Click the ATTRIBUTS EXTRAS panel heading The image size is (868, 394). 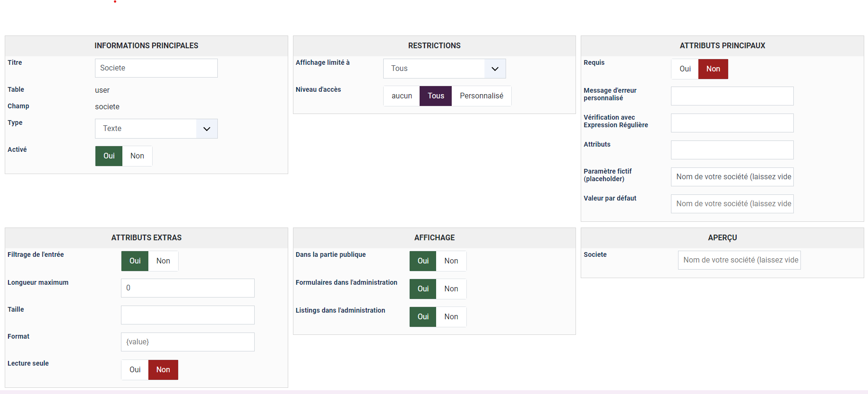(146, 238)
